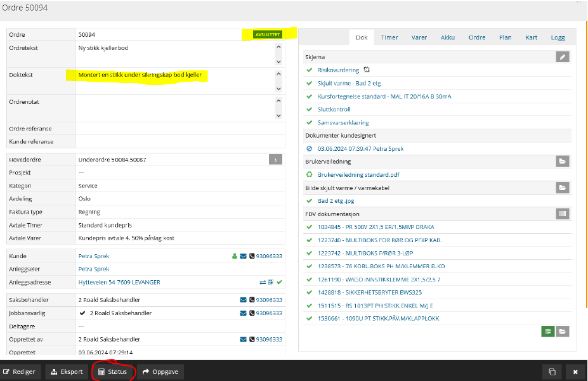Click the recycle icon beside Brukerveiledning standard.pdf
The image size is (588, 381).
pyautogui.click(x=310, y=174)
